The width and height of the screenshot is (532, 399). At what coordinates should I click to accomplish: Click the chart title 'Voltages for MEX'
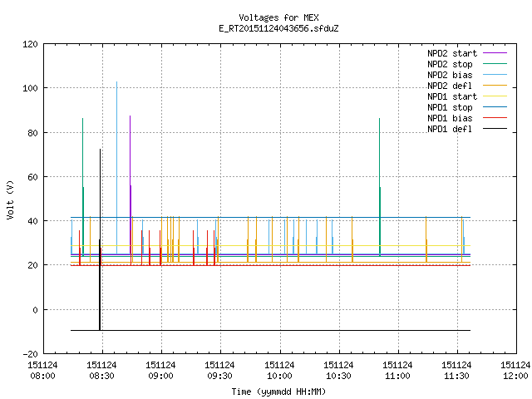(278, 17)
